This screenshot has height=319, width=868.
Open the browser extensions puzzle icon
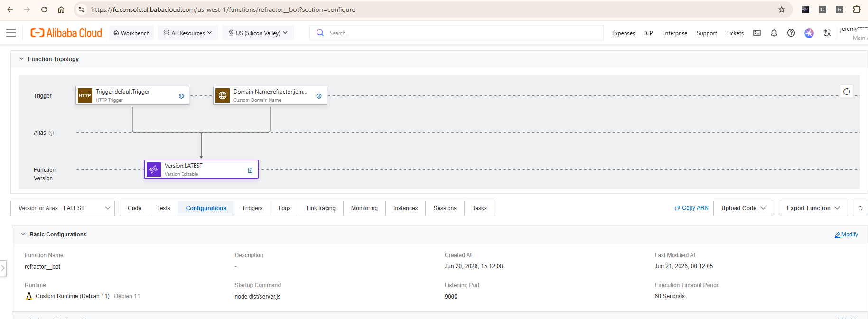[x=857, y=9]
